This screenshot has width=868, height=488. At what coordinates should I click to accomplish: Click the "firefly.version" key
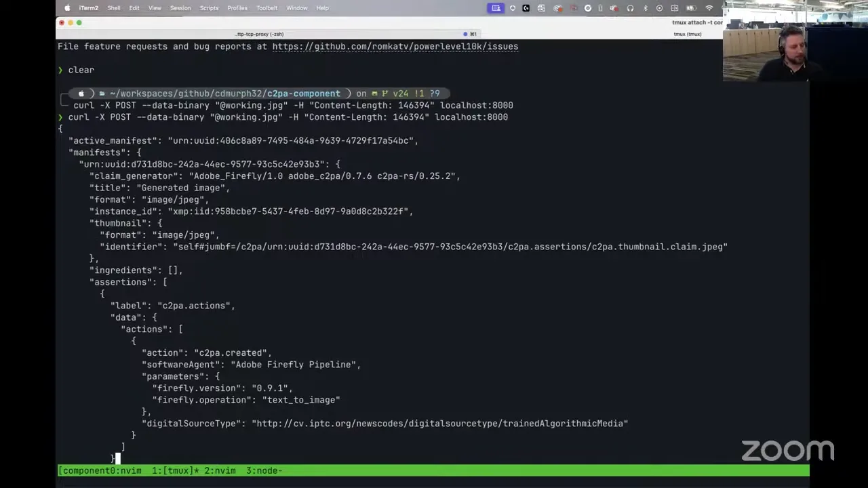pos(197,388)
